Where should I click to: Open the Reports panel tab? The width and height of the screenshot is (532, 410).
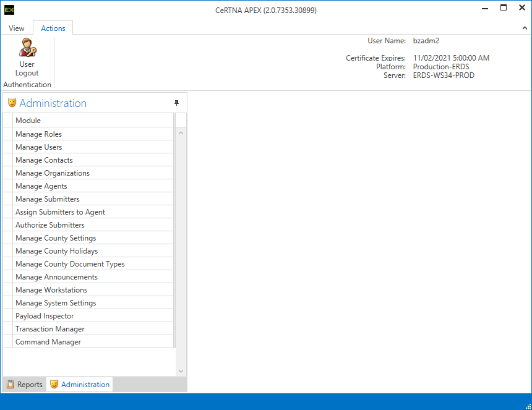point(25,385)
